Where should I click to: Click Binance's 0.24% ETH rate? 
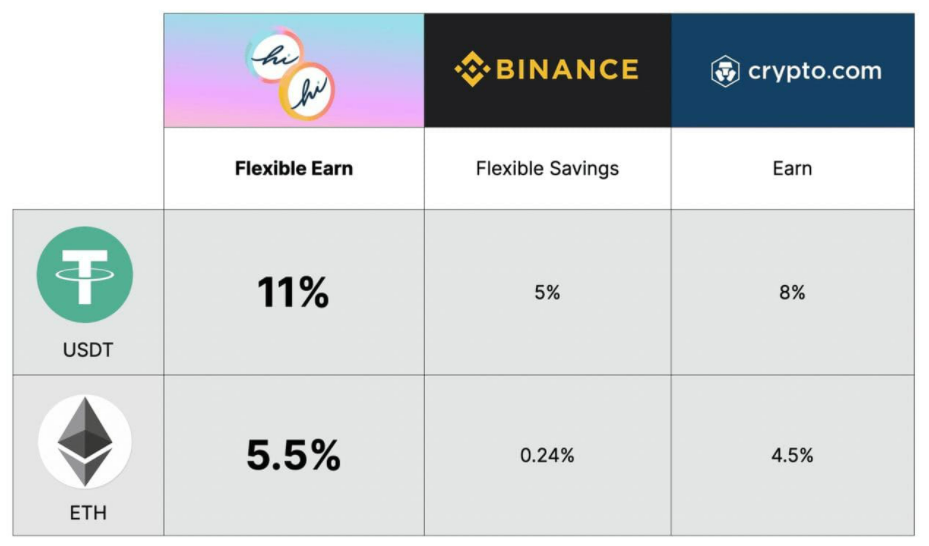click(x=547, y=456)
